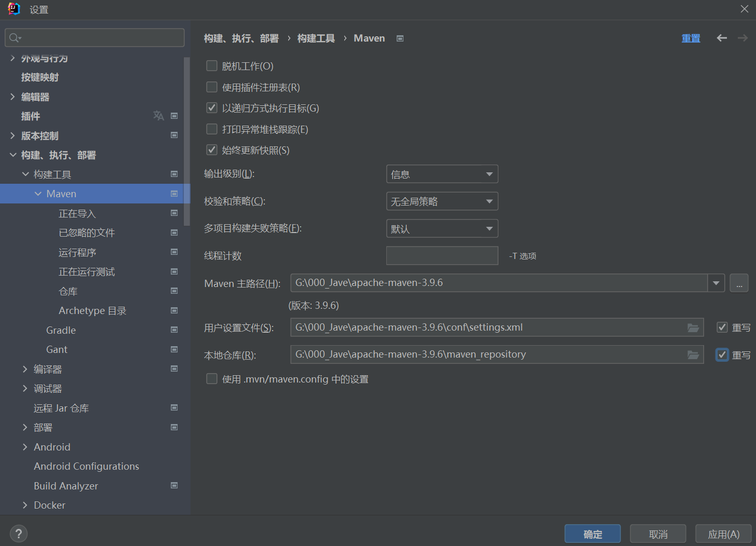
Task: Browse folder for 本地仓库 path
Action: 693,354
